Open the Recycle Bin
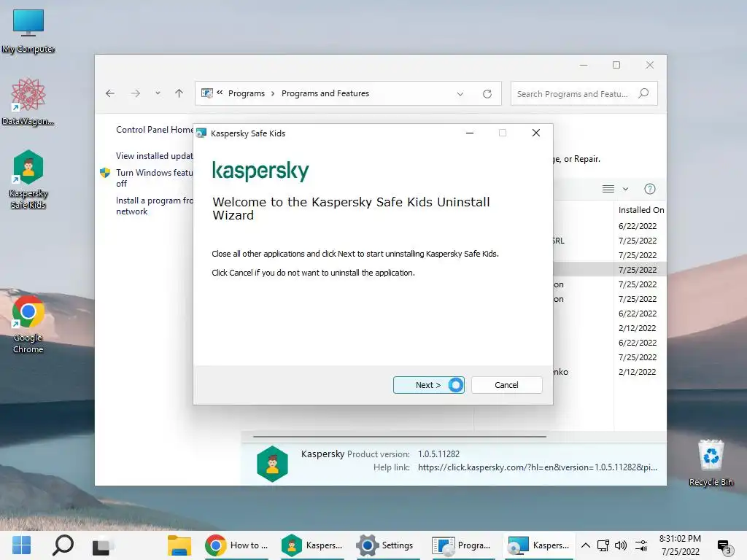The height and width of the screenshot is (560, 747). click(x=711, y=463)
